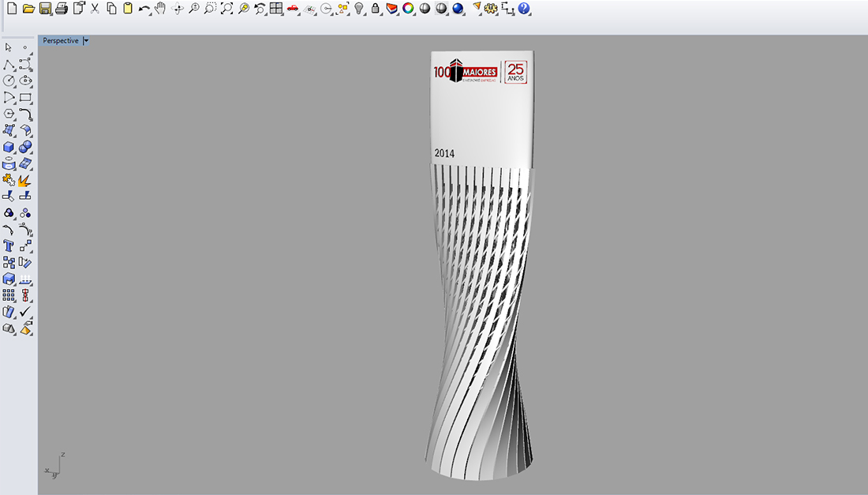
Task: Toggle the four-viewport layout
Action: pyautogui.click(x=275, y=9)
